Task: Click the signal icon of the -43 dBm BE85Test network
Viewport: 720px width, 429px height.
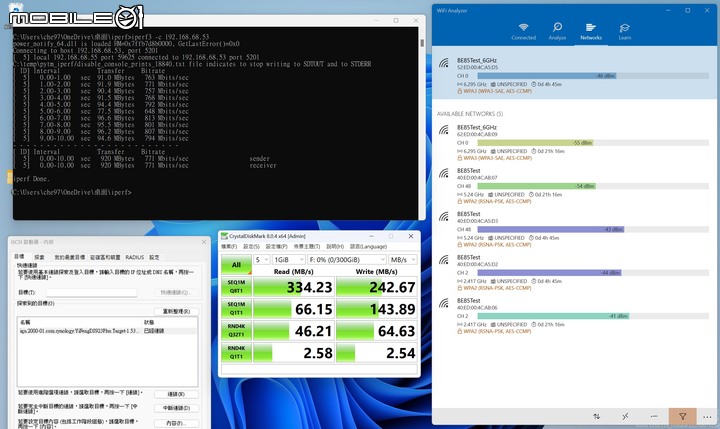Action: (x=444, y=216)
